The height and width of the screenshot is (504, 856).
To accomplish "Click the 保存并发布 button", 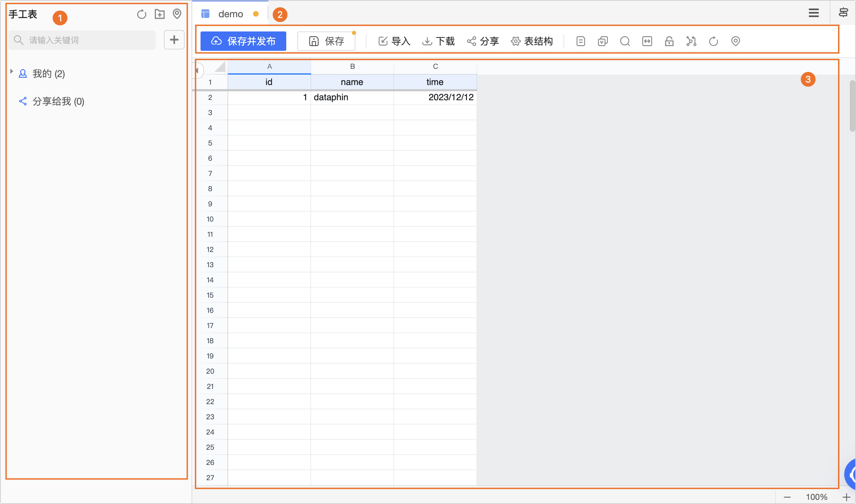I will click(x=243, y=41).
